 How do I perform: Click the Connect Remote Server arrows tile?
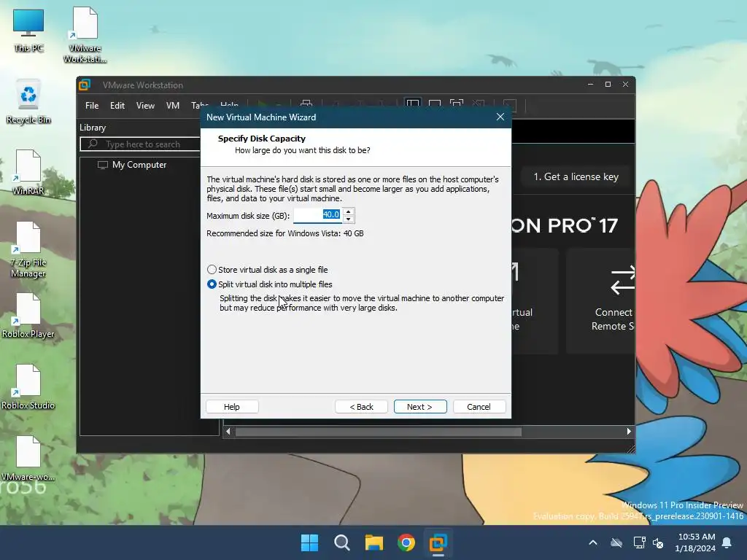623,281
